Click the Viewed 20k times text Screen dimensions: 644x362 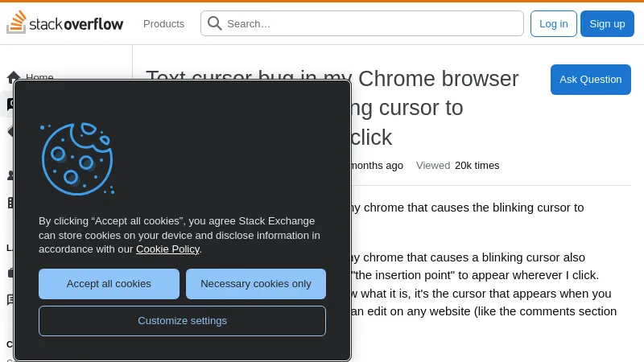pos(457,166)
